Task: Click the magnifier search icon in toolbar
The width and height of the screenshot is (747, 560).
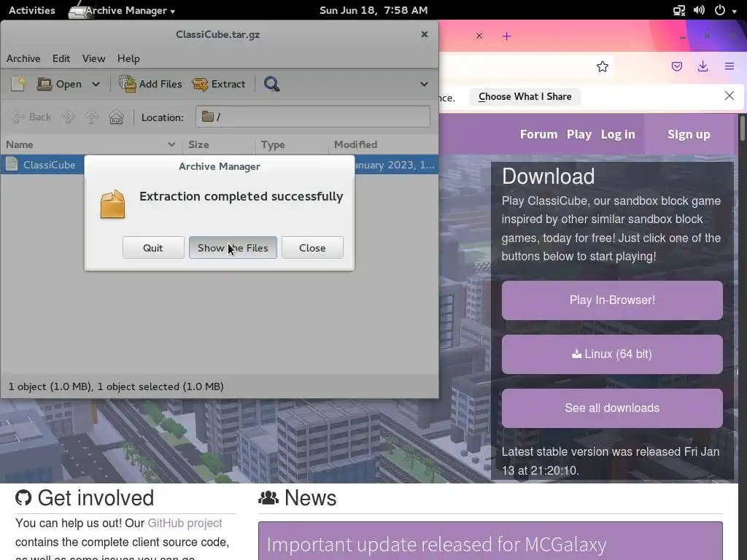Action: [x=271, y=84]
